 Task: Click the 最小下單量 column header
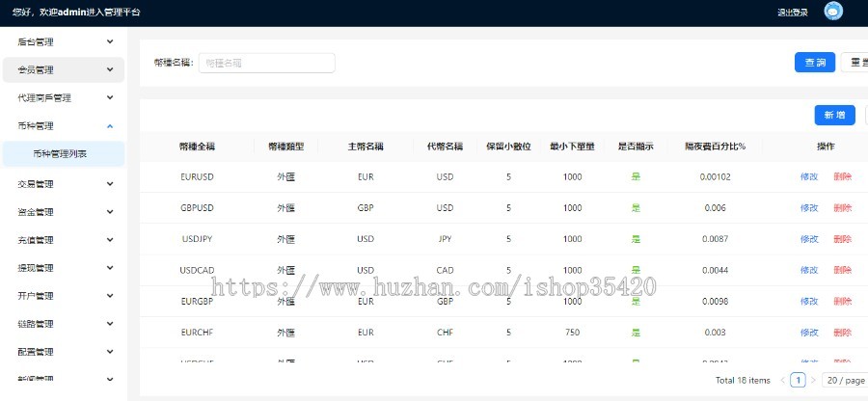point(572,147)
